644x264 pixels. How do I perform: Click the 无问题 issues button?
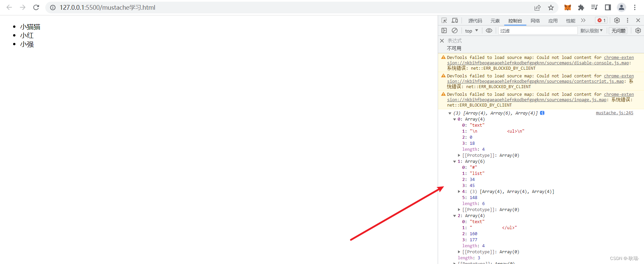[x=618, y=30]
